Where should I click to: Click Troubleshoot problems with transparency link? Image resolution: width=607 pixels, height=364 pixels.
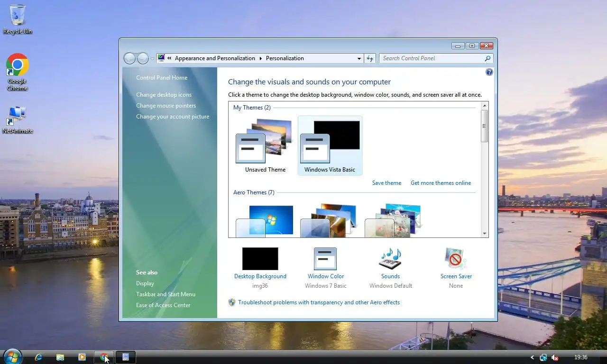click(319, 302)
